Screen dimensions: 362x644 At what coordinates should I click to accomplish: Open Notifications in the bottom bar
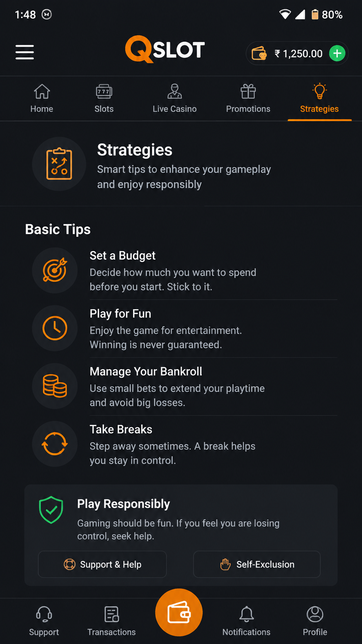click(x=247, y=621)
